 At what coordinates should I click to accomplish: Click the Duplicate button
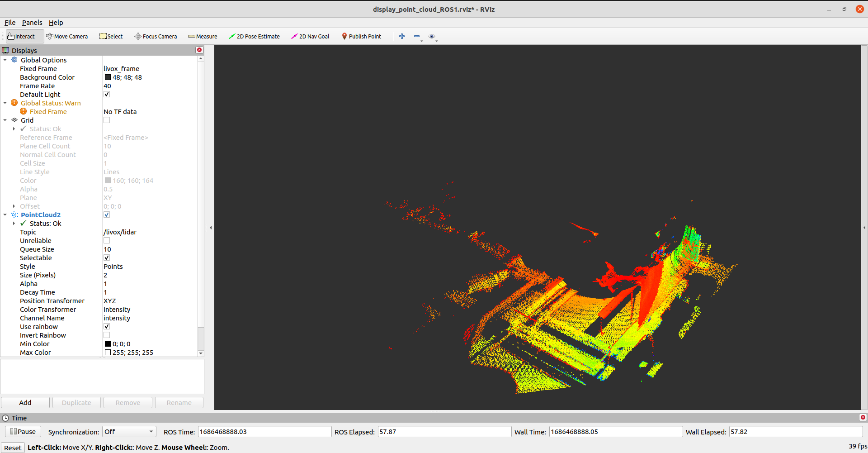click(76, 402)
